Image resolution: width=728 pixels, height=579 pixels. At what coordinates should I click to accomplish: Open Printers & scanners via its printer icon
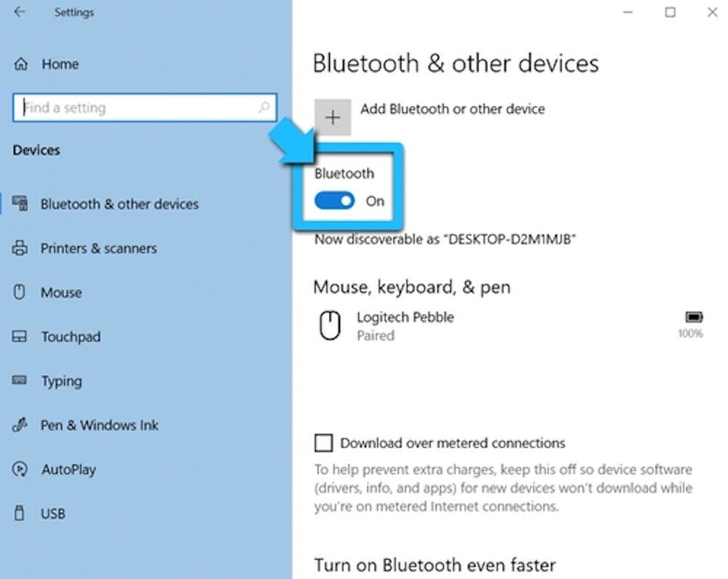pos(20,248)
